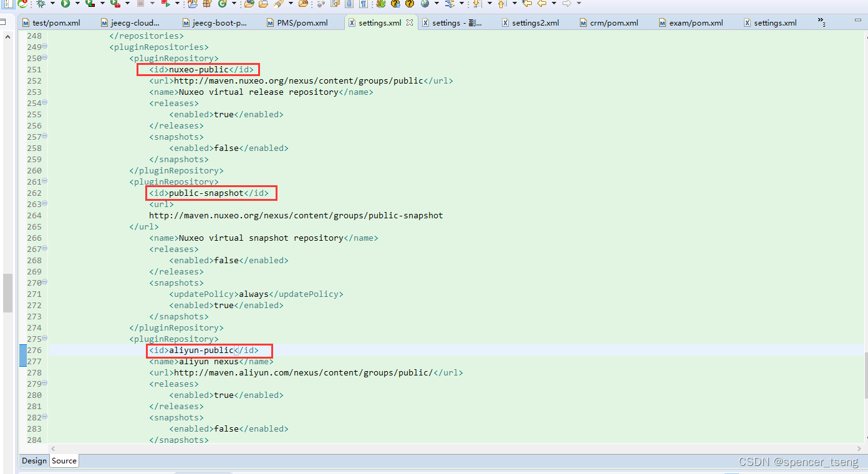
Task: Click the horizontal scrollbar track
Action: (x=455, y=448)
